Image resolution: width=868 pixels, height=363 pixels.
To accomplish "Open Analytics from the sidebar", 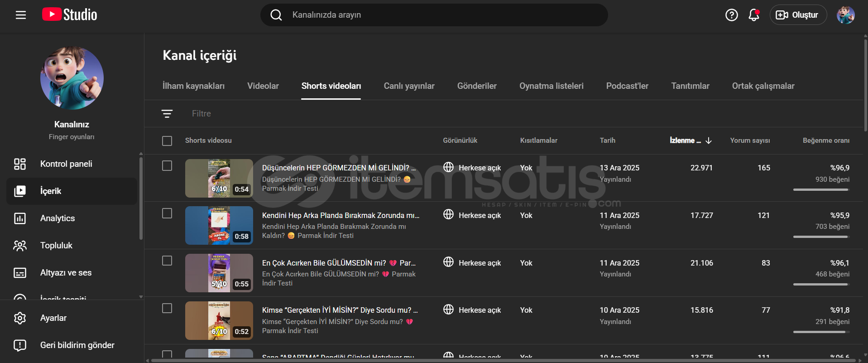I will (x=58, y=218).
